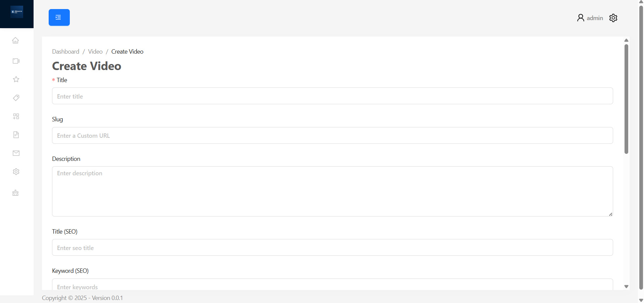Collapse sidebar with the blue menu button
The width and height of the screenshot is (644, 303).
[x=59, y=17]
